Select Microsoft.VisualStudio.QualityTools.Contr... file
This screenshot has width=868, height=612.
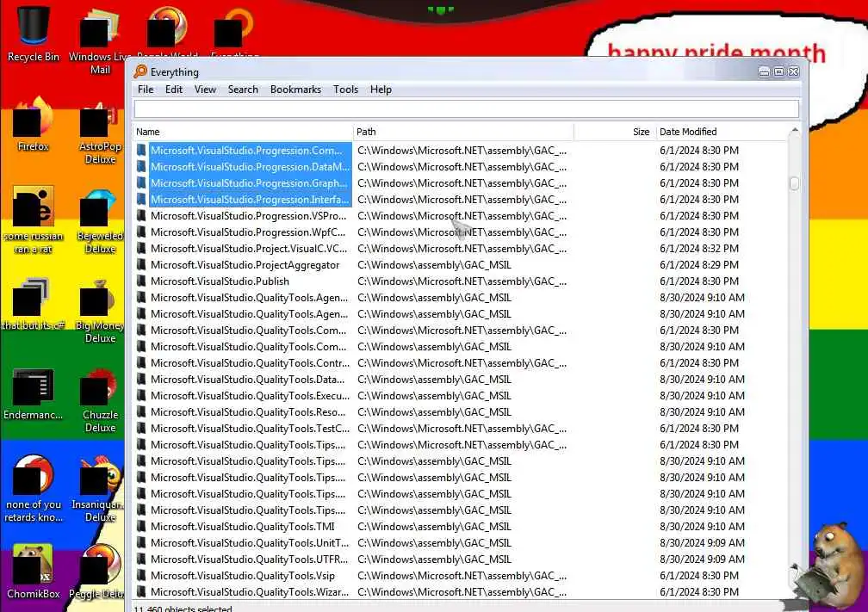click(x=251, y=363)
